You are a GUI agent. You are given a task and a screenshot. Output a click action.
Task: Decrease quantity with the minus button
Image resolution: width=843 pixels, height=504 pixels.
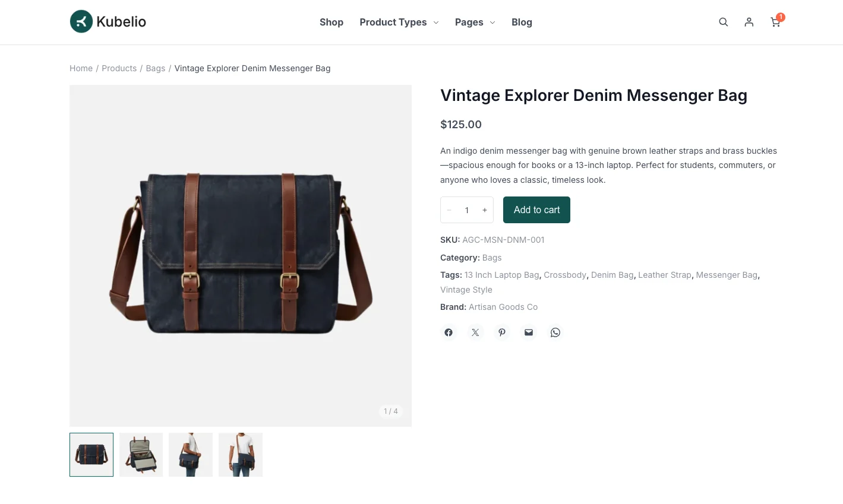449,210
